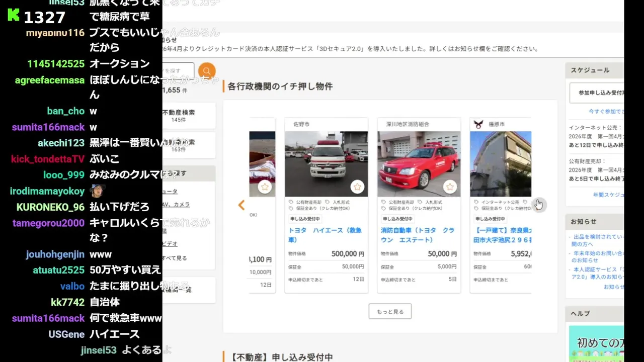Click 入札形式 tag on ambulance card
Viewport: 644px width, 362px height.
click(x=338, y=202)
